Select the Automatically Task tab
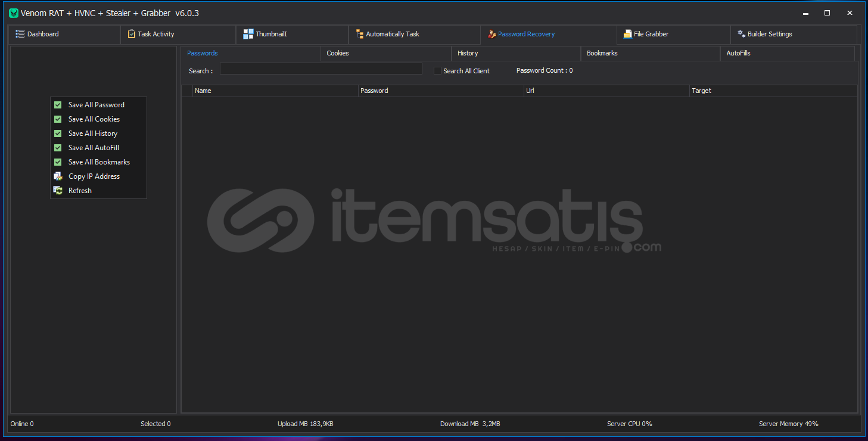Screen dimensions: 868x441 (x=415, y=35)
